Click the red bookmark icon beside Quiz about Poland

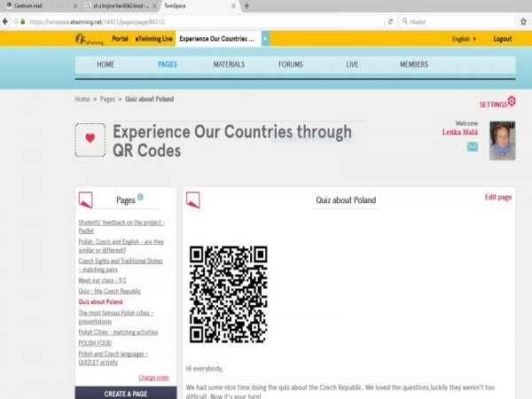(192, 199)
